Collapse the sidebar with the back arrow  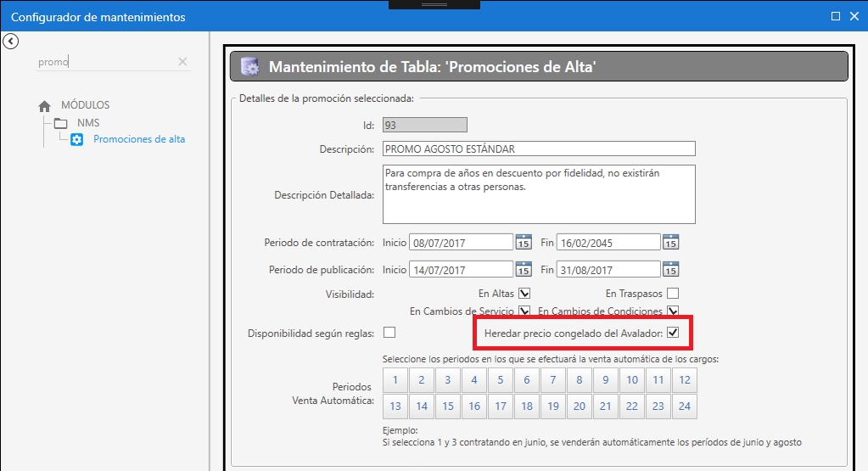[x=10, y=42]
